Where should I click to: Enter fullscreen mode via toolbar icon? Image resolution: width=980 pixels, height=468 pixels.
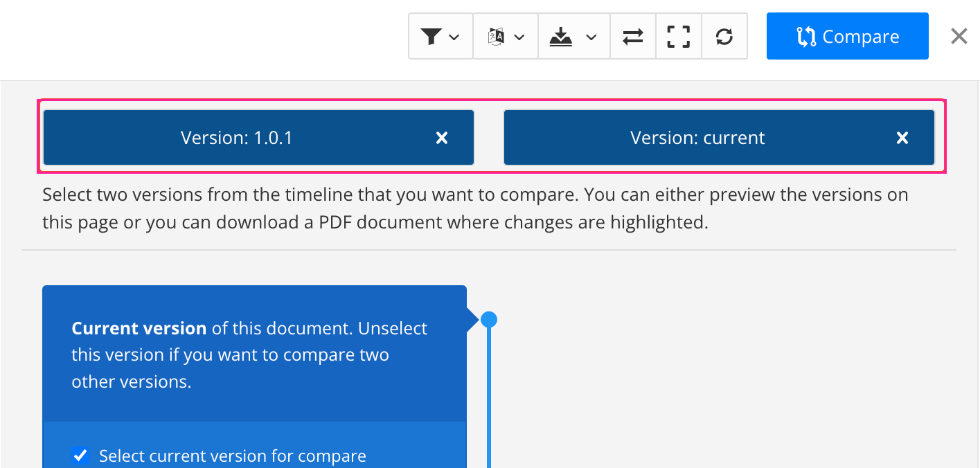tap(679, 37)
